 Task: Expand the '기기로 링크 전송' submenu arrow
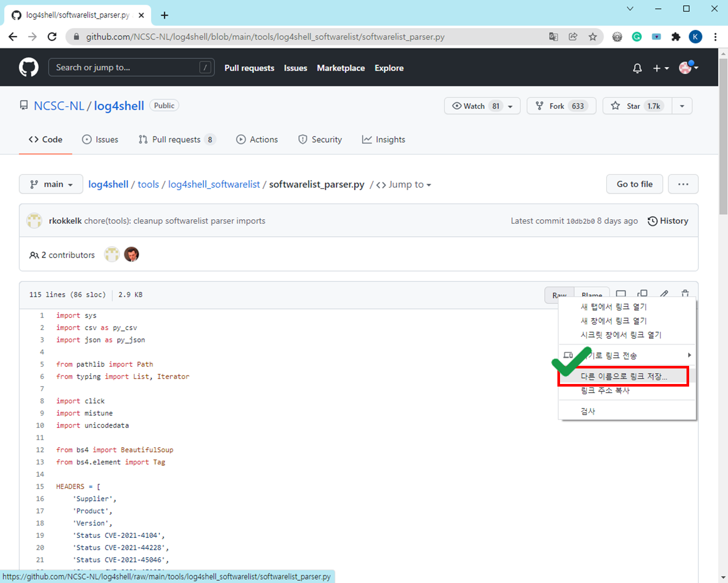coord(689,355)
